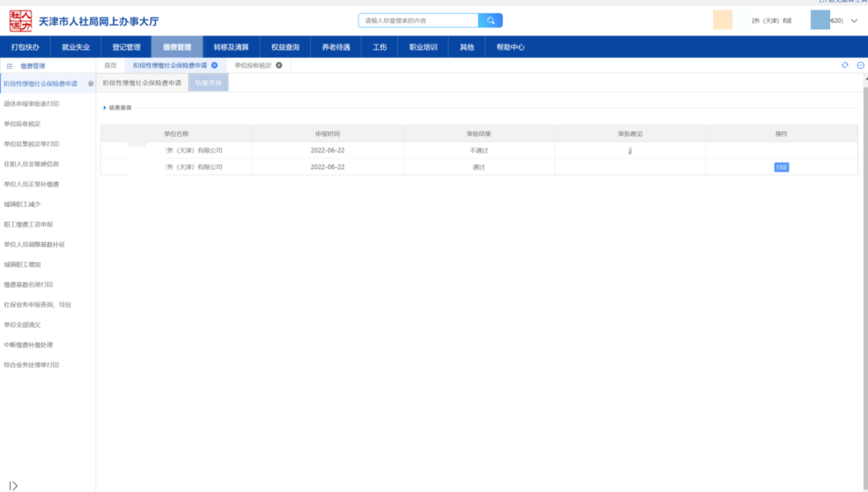
Task: Open 单位应收核定 in the sidebar
Action: click(x=23, y=124)
